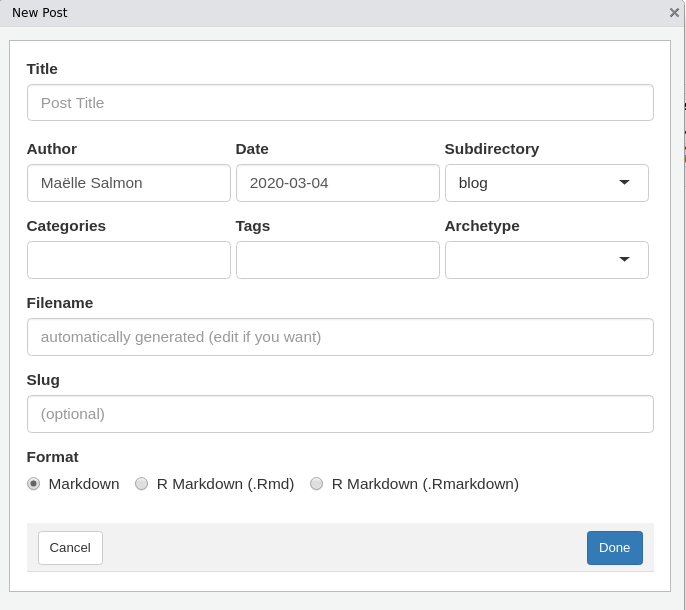Screen dimensions: 686x610
Task: Click the Date field showing 2020-03-04
Action: click(x=338, y=183)
